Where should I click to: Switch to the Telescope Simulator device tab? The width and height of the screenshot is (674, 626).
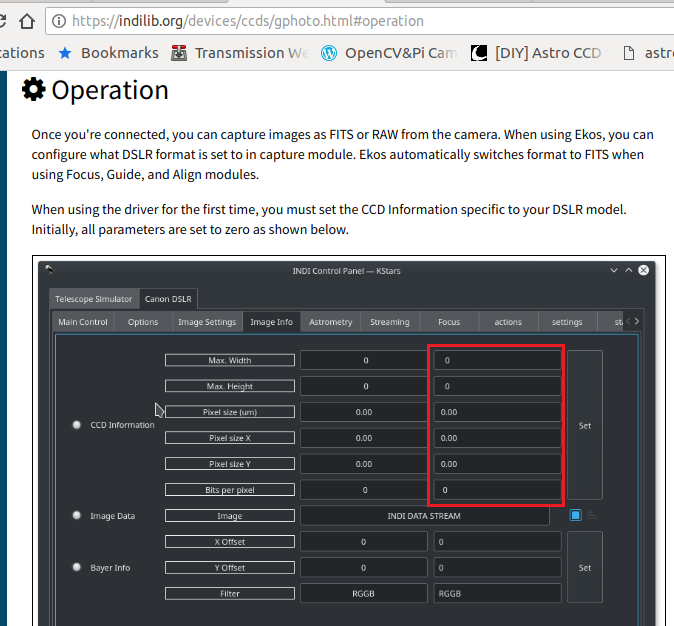(94, 299)
